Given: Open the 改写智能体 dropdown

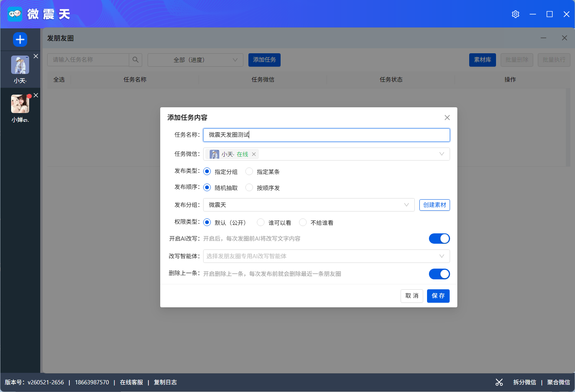Looking at the screenshot, I should tap(327, 256).
